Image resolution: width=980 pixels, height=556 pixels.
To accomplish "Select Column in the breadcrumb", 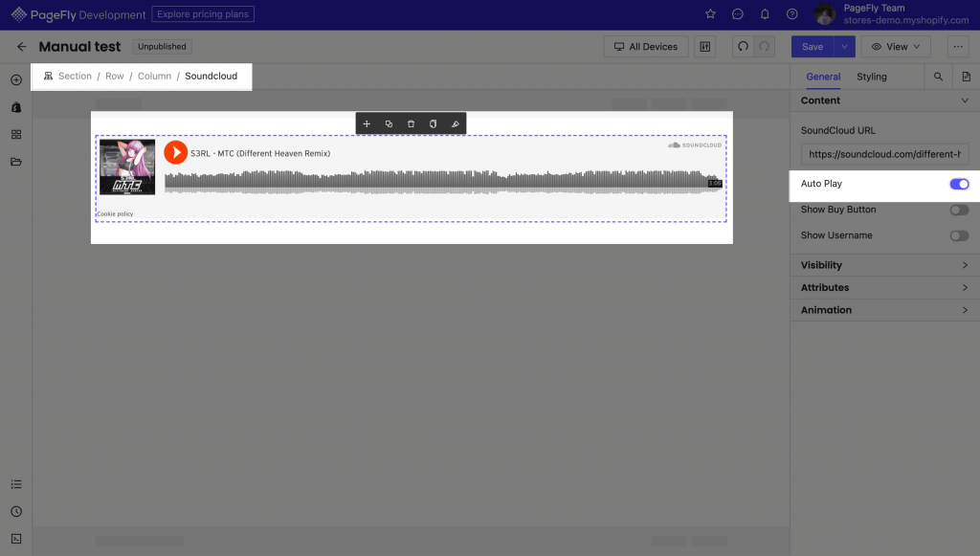I will (154, 77).
